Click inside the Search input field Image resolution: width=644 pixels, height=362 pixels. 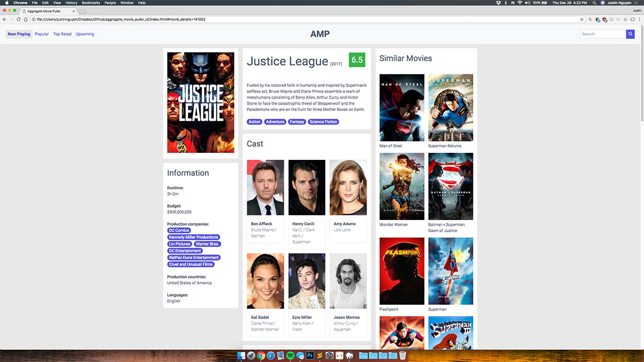[603, 34]
